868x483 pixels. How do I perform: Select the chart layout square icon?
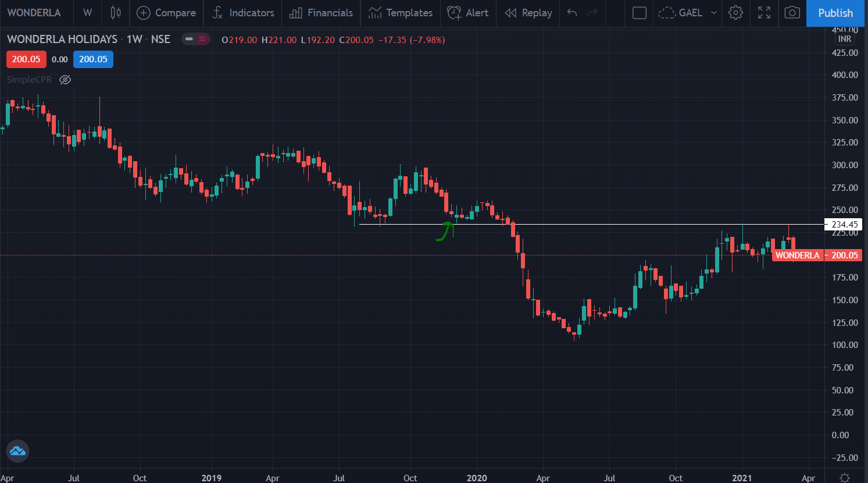point(640,13)
